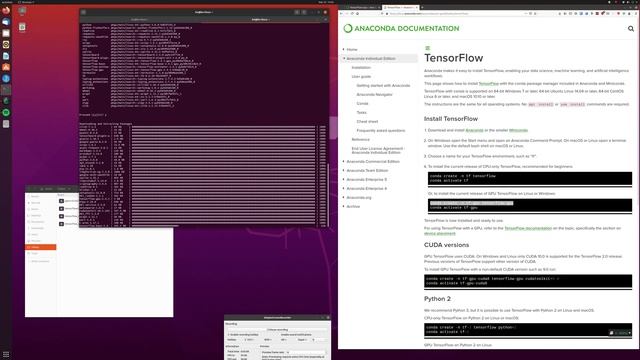The width and height of the screenshot is (640, 360).
Task: Click the terminal window scrollbar
Action: 328,194
